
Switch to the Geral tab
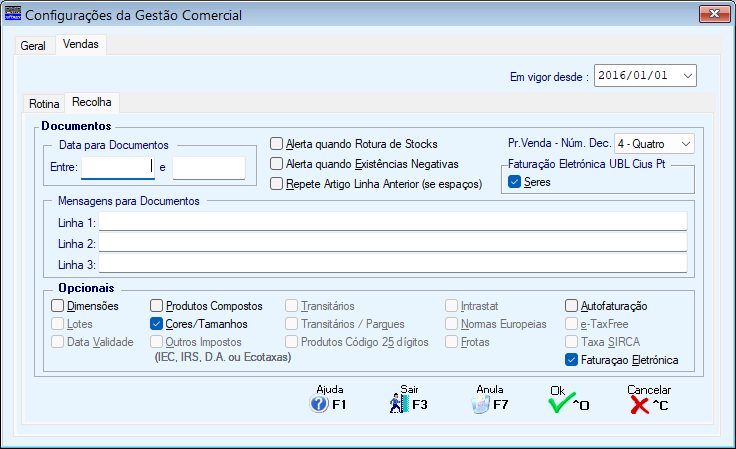tap(33, 46)
